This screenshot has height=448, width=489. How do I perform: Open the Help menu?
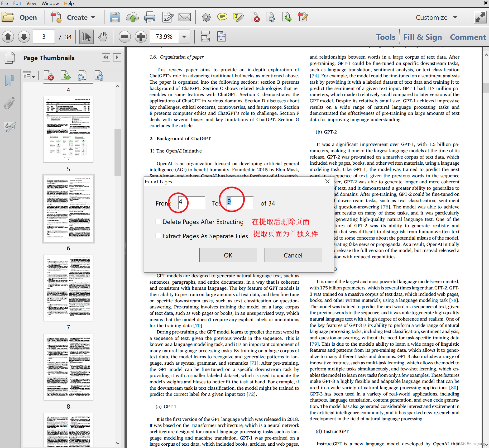(69, 3)
